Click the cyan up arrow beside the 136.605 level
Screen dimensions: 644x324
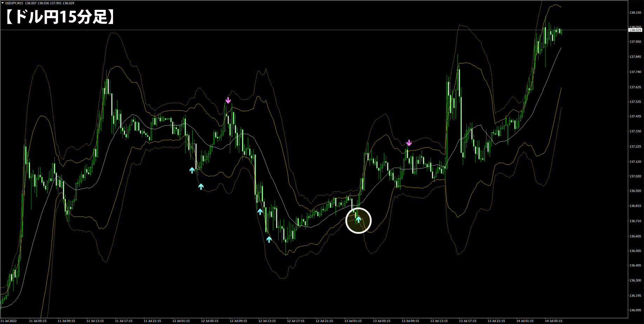pos(269,239)
